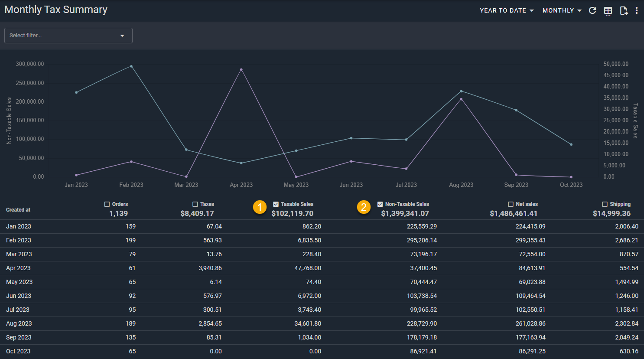Enable the Orders checkbox
The image size is (644, 359).
point(107,204)
